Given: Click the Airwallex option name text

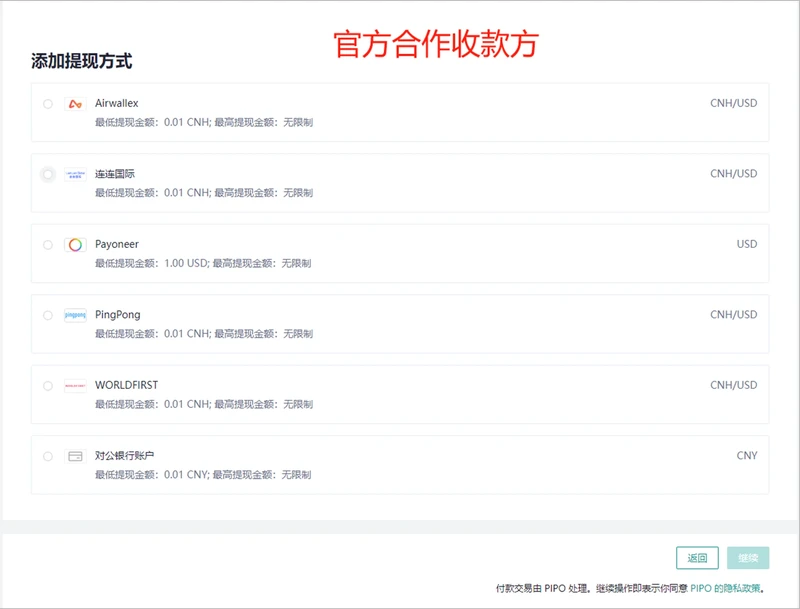Looking at the screenshot, I should [x=117, y=103].
